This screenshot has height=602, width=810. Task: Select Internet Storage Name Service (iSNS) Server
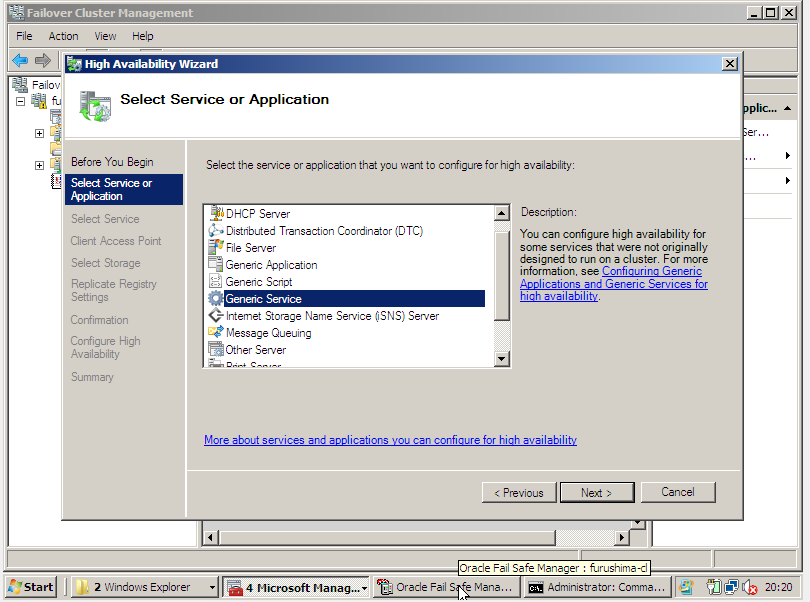pyautogui.click(x=332, y=316)
